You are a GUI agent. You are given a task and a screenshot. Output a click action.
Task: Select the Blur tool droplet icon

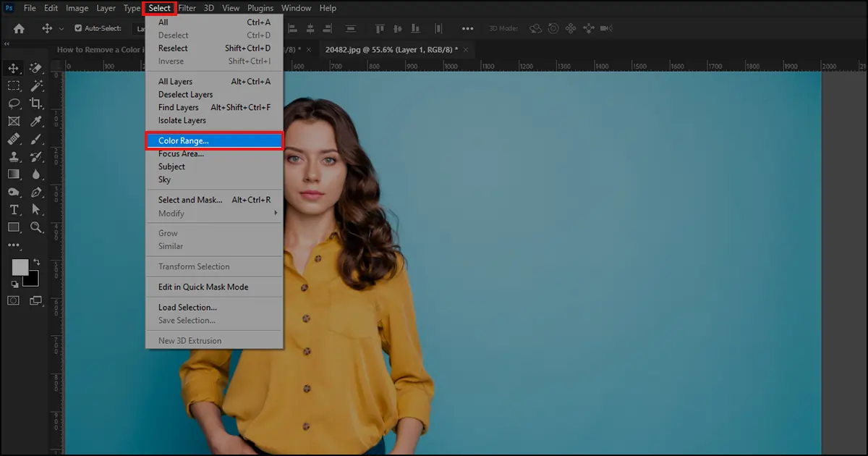(36, 174)
